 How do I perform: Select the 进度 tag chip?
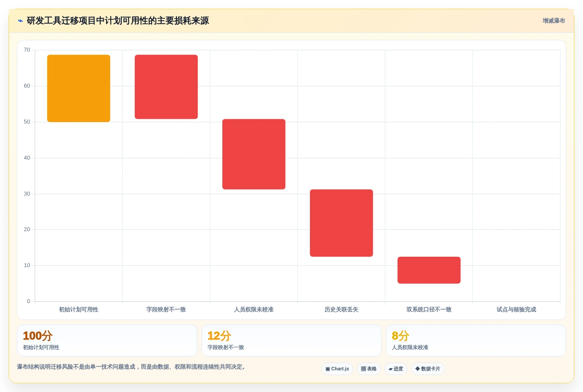pos(396,369)
